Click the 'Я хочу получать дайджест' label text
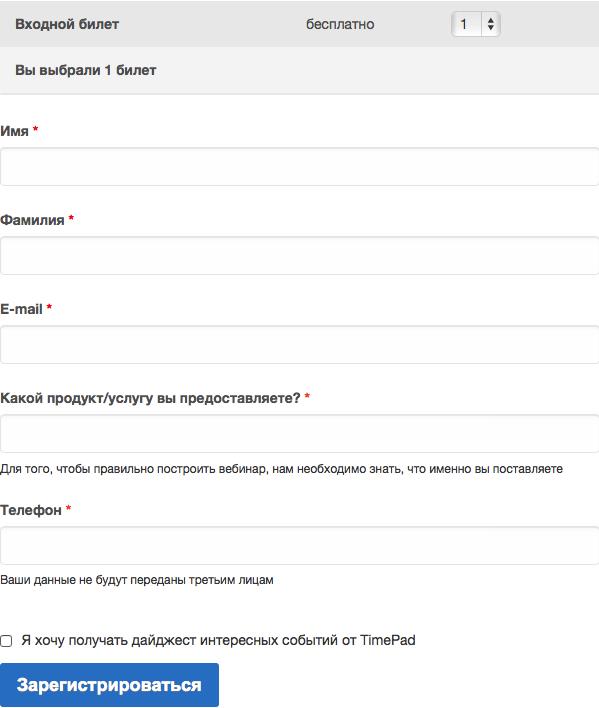 (218, 640)
